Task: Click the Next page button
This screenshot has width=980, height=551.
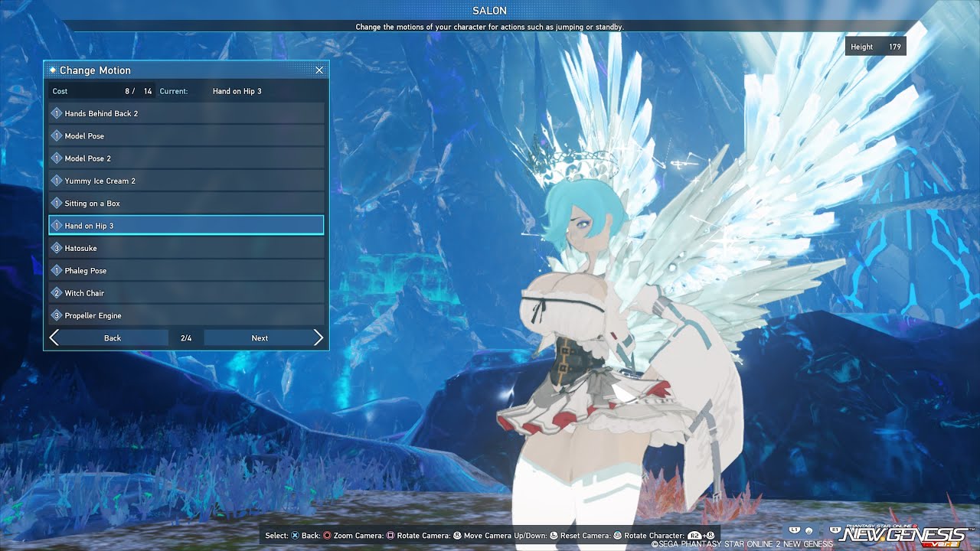Action: (260, 337)
